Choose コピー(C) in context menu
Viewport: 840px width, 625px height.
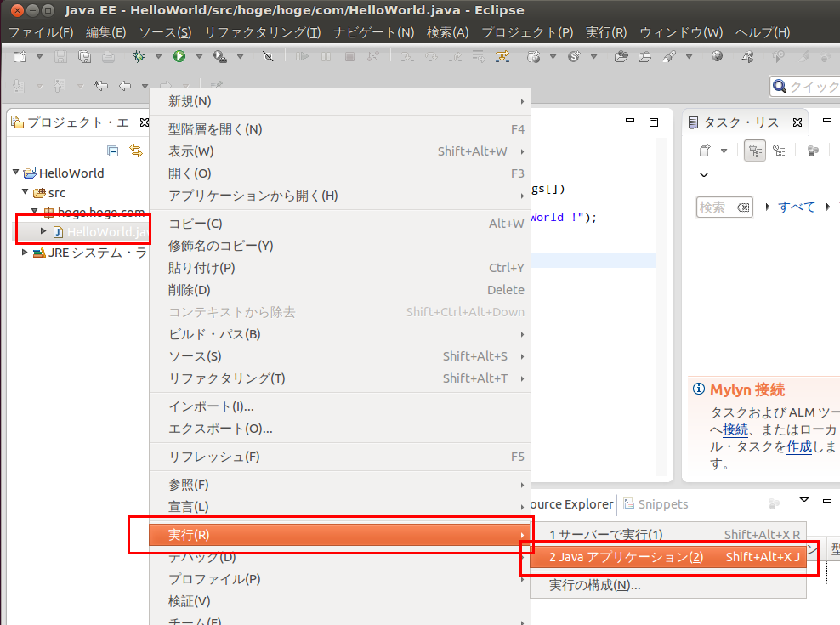point(339,224)
